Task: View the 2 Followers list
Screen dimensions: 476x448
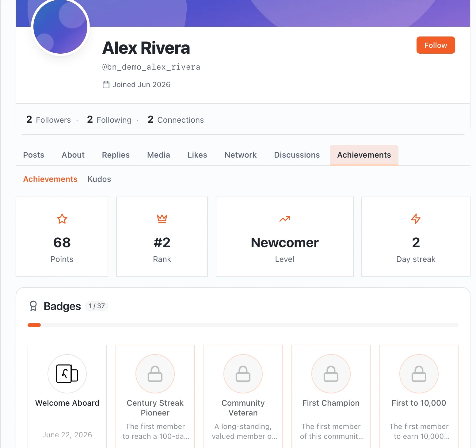Action: click(48, 120)
